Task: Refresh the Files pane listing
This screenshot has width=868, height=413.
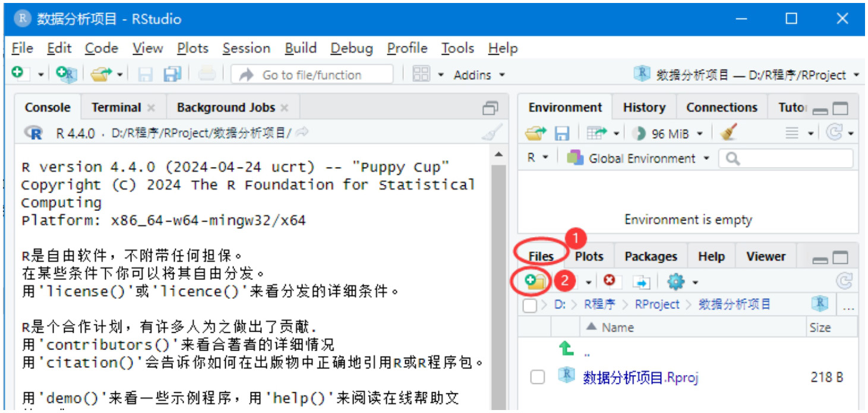Action: pos(844,281)
